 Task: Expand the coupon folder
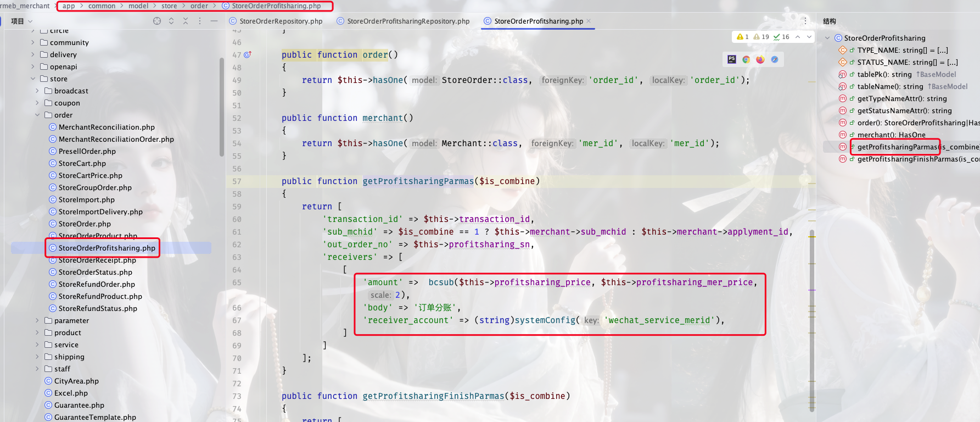click(x=37, y=103)
